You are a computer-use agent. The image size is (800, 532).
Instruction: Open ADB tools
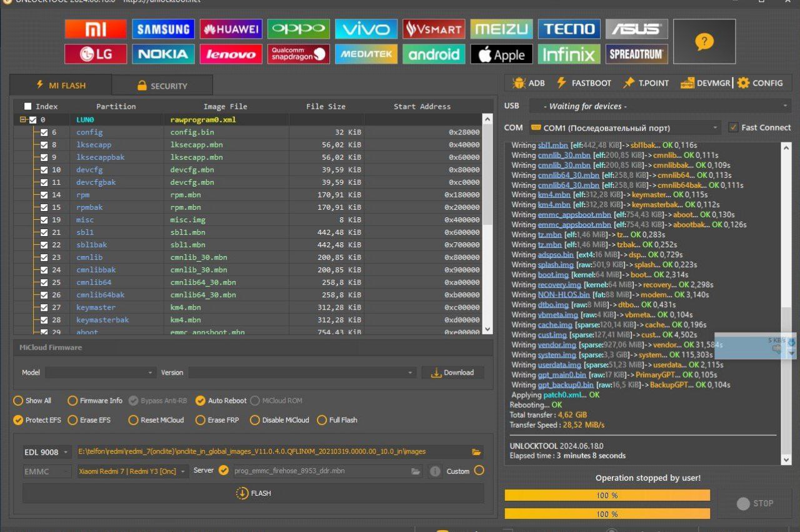coord(528,82)
